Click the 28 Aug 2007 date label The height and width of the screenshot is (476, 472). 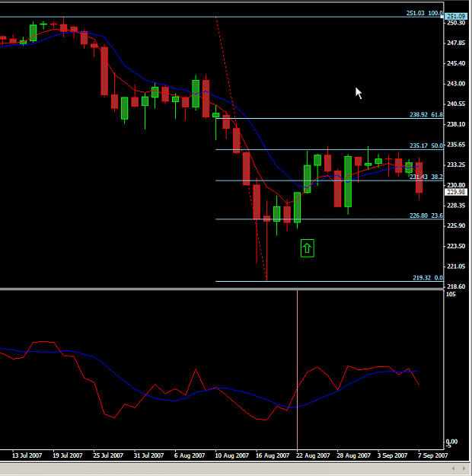pos(354,455)
